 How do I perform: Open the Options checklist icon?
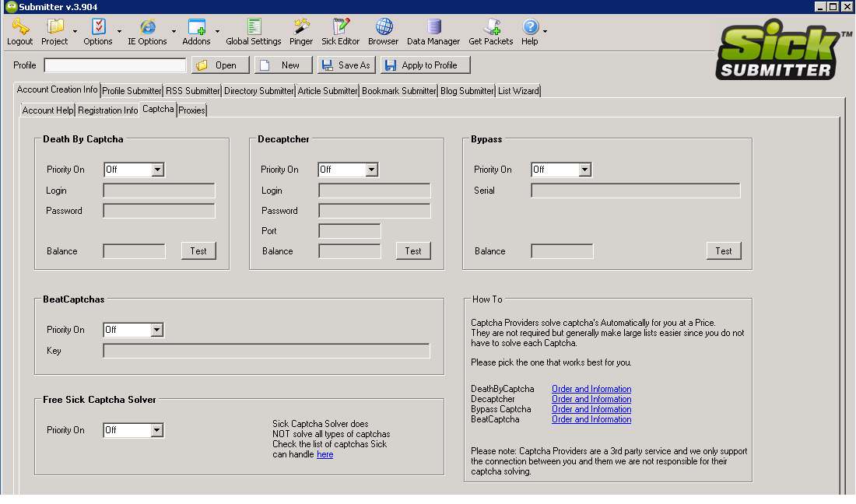click(x=99, y=26)
